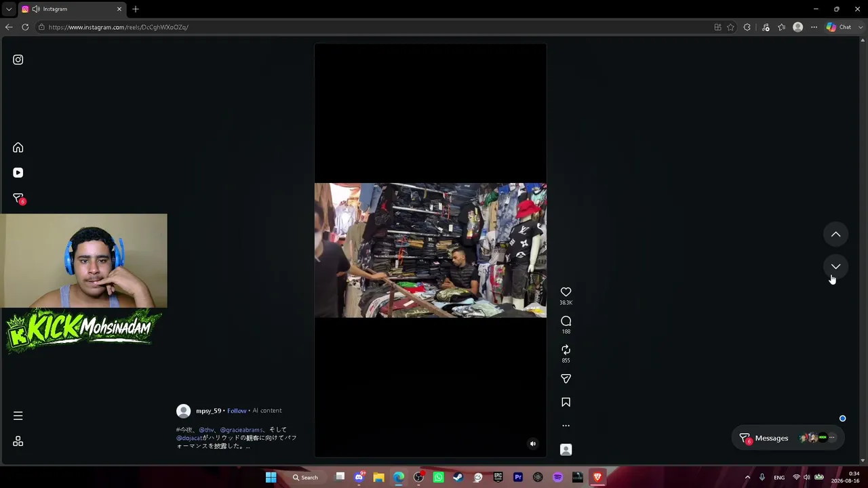The image size is (868, 488).
Task: Close the Instagram browser tab
Action: (119, 9)
